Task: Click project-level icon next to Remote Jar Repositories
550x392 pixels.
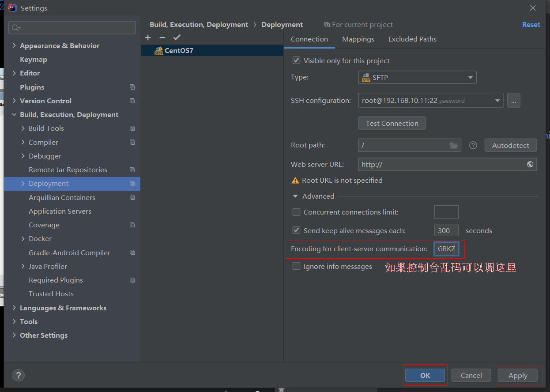Action: click(x=132, y=170)
